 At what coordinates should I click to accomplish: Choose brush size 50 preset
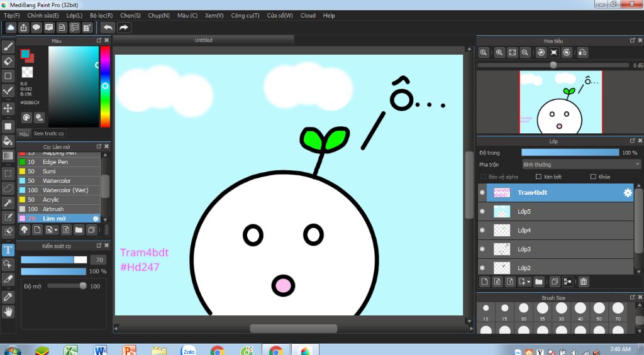tap(599, 312)
